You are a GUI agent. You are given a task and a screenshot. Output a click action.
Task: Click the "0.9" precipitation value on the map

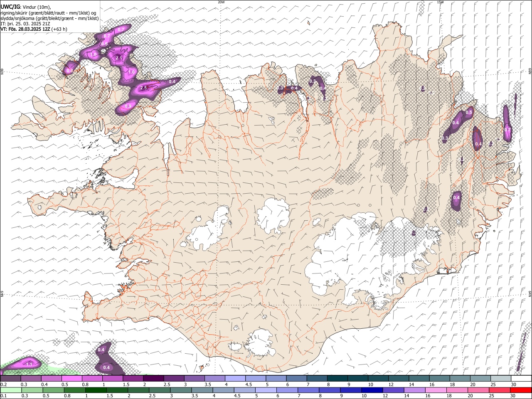click(128, 106)
